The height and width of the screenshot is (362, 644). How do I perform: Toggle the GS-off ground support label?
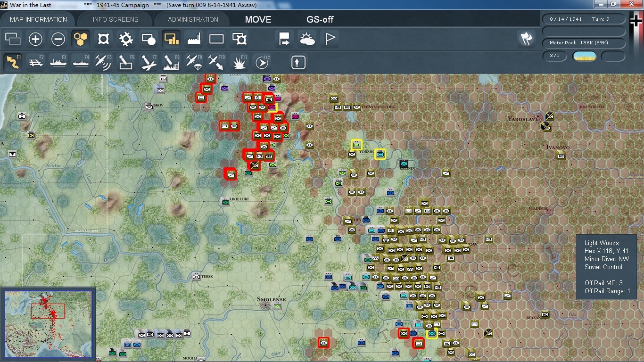pos(320,19)
